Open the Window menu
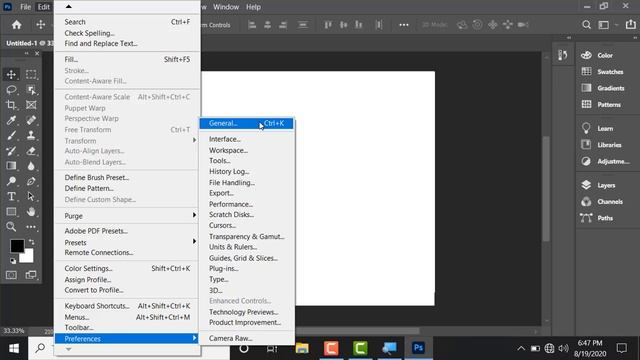This screenshot has height=360, width=640. [x=226, y=7]
